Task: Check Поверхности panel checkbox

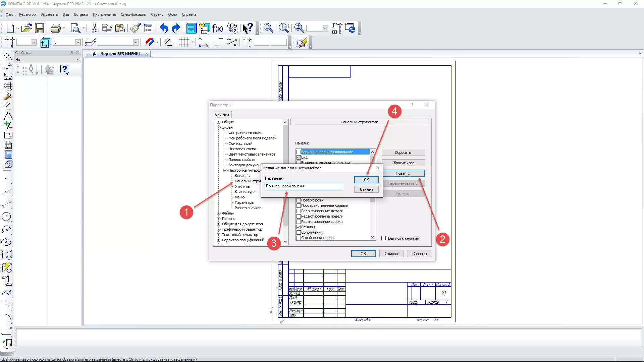Action: tap(299, 200)
